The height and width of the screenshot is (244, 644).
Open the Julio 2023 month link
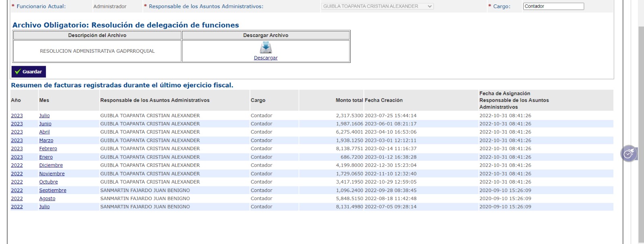click(x=44, y=116)
